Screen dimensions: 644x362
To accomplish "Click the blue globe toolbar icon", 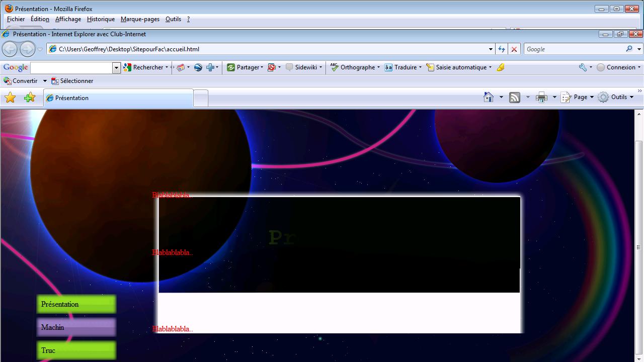I will (198, 67).
